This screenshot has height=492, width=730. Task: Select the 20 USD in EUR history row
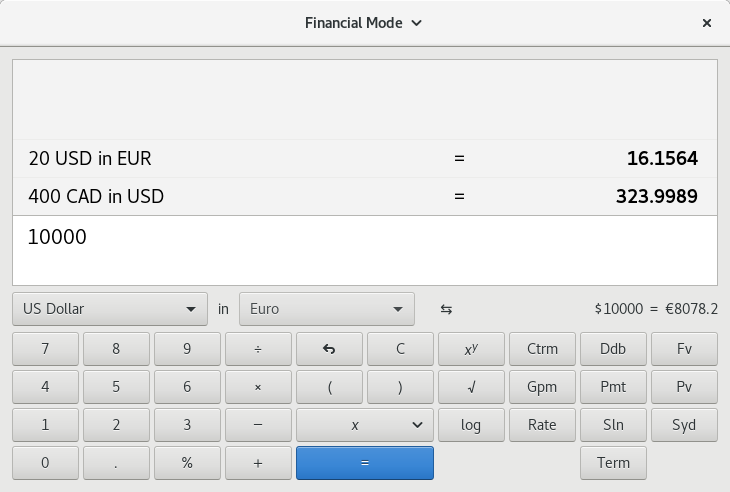coord(364,158)
